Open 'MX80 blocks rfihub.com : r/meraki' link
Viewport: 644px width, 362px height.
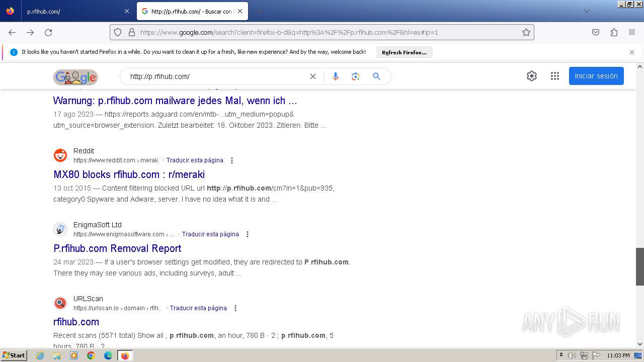(129, 174)
